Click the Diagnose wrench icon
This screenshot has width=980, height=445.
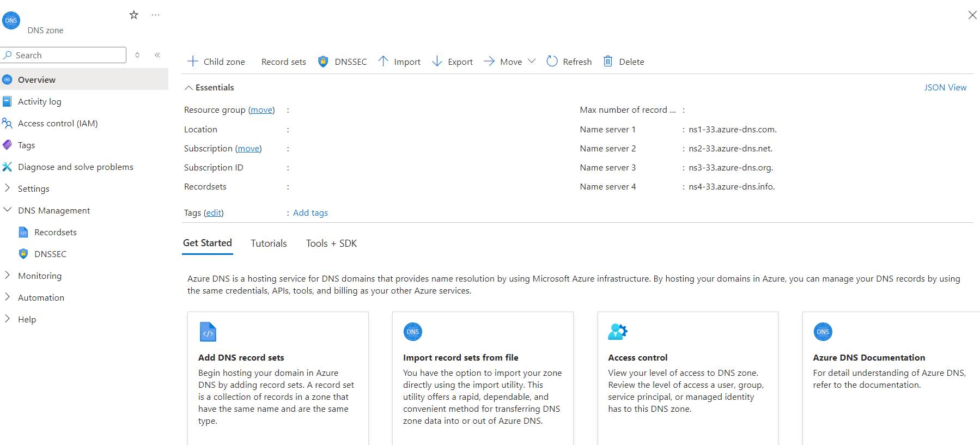click(7, 167)
